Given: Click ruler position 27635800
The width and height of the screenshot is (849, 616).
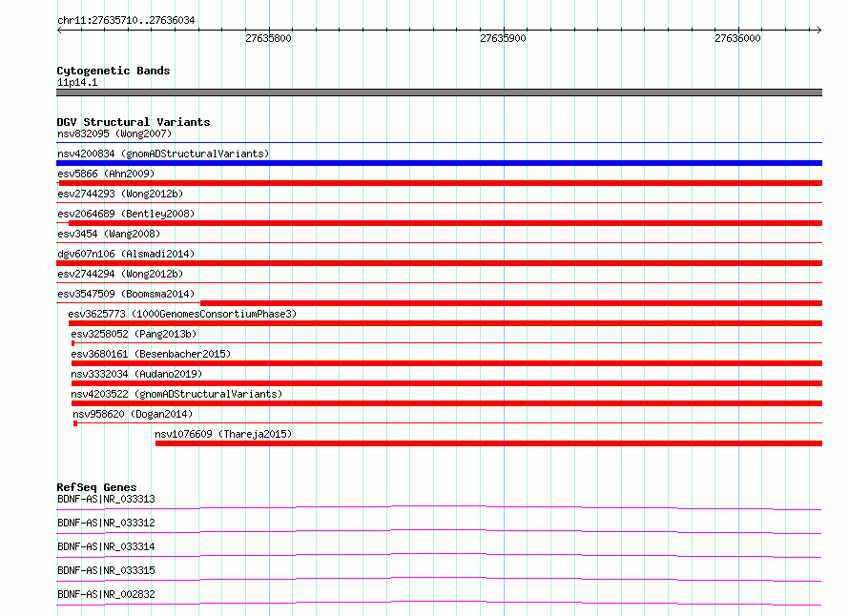Looking at the screenshot, I should click(269, 38).
